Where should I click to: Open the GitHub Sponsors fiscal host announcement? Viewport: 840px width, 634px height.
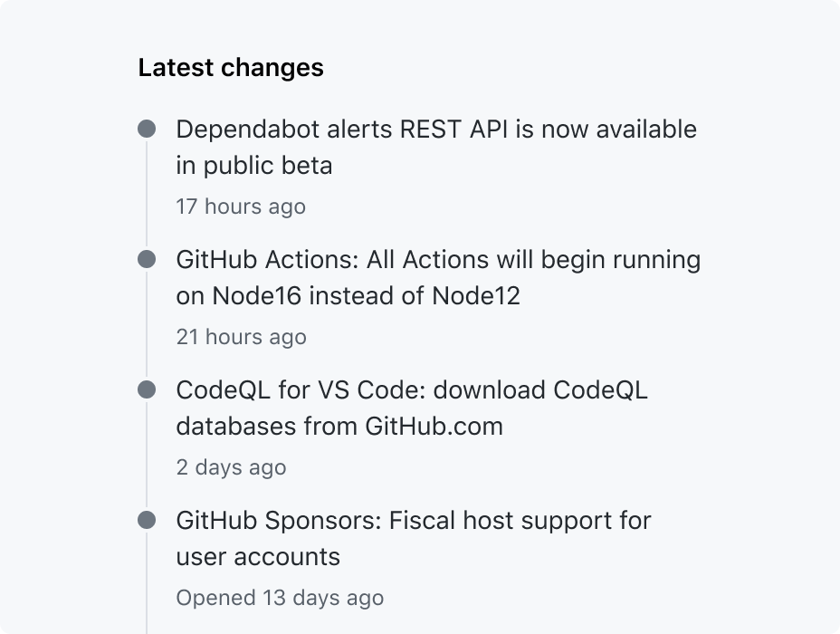[414, 538]
